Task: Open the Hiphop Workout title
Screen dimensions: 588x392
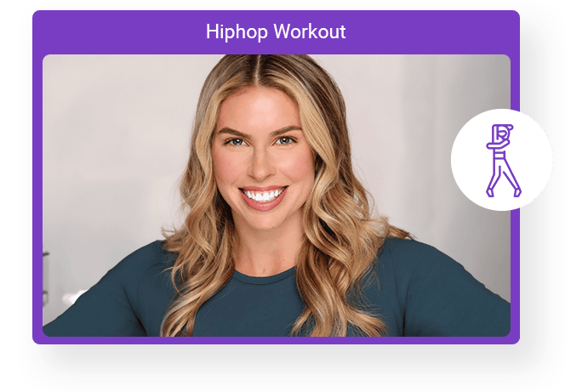Action: coord(276,32)
